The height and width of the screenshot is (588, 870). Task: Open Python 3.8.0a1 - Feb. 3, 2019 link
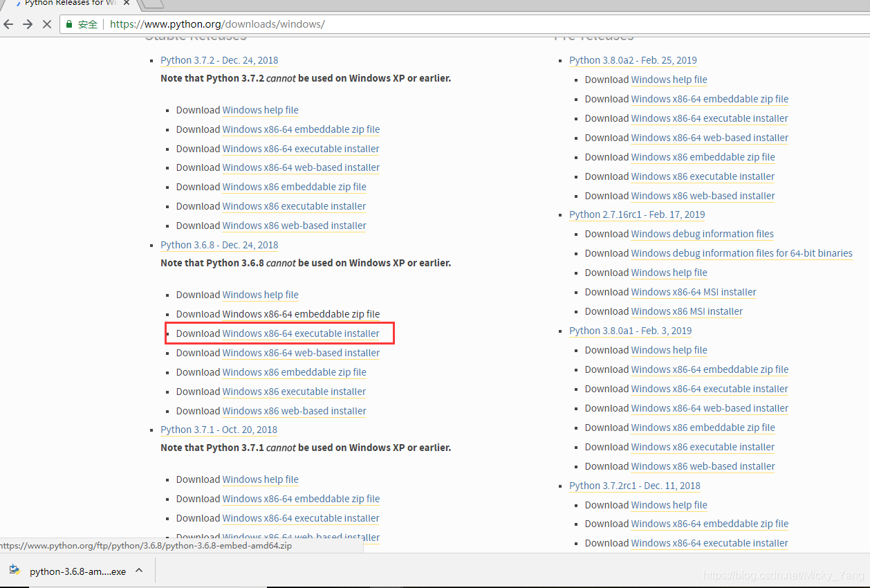click(x=630, y=331)
